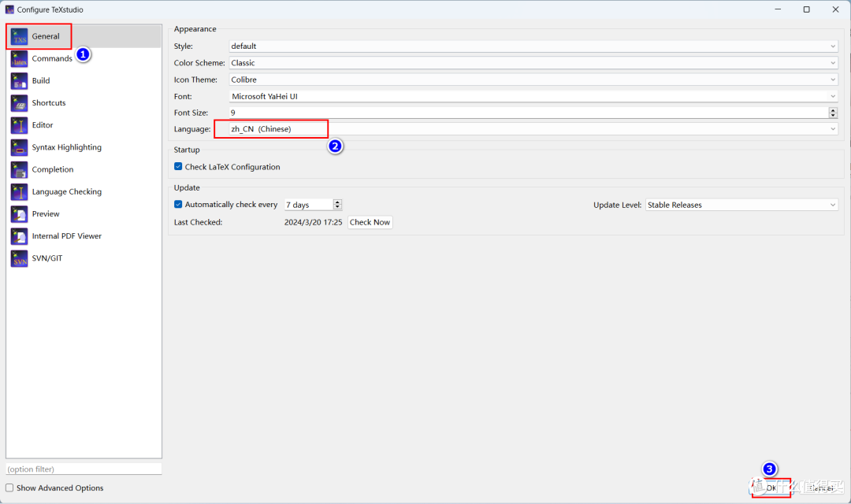Image resolution: width=851 pixels, height=504 pixels.
Task: Click the Editor category icon
Action: pos(19,125)
